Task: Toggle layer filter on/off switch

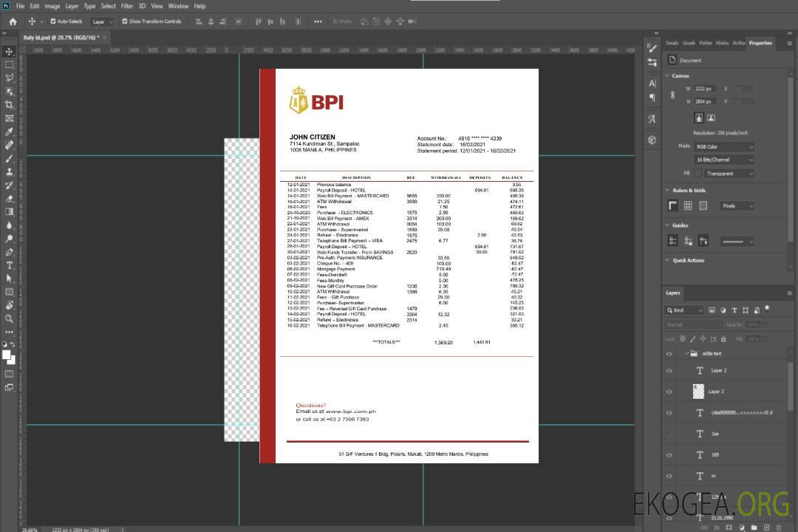Action: coord(767,309)
